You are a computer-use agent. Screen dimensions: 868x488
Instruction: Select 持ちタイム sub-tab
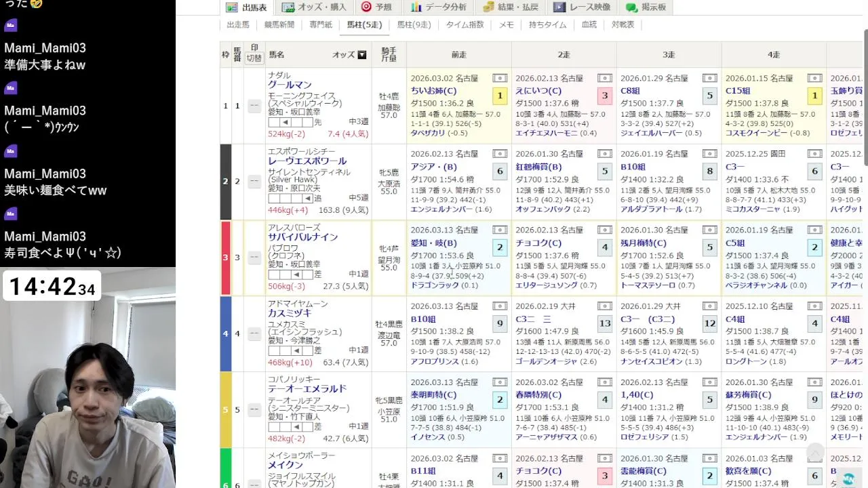tap(548, 24)
